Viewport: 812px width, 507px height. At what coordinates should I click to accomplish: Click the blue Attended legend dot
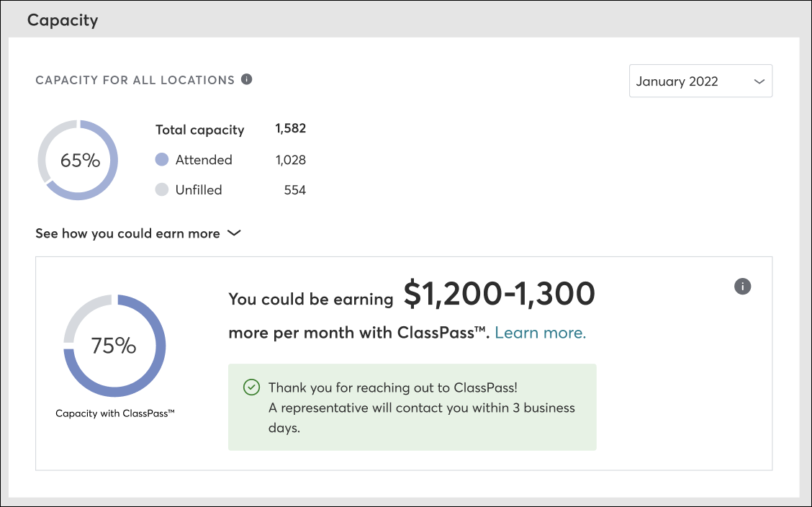tap(162, 160)
